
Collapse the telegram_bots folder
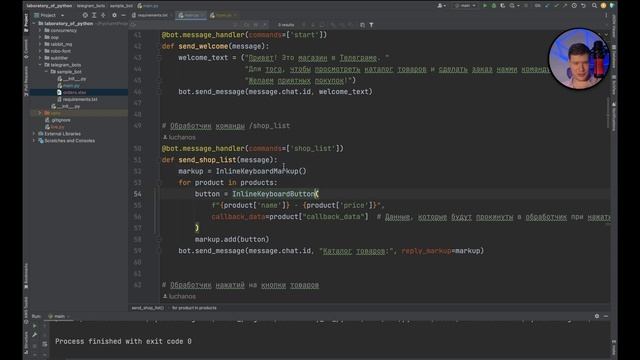(40, 64)
